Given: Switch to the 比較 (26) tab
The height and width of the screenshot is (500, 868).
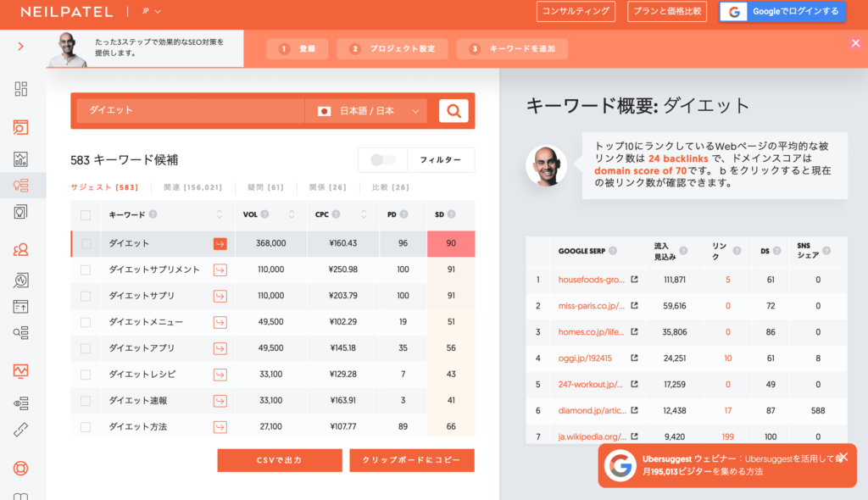Looking at the screenshot, I should coord(391,187).
